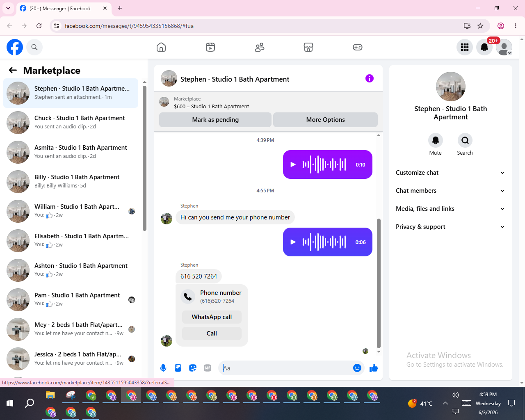Open Ashton Studio 1 Bath Apartment chat
Image resolution: width=525 pixels, height=420 pixels.
click(x=71, y=270)
